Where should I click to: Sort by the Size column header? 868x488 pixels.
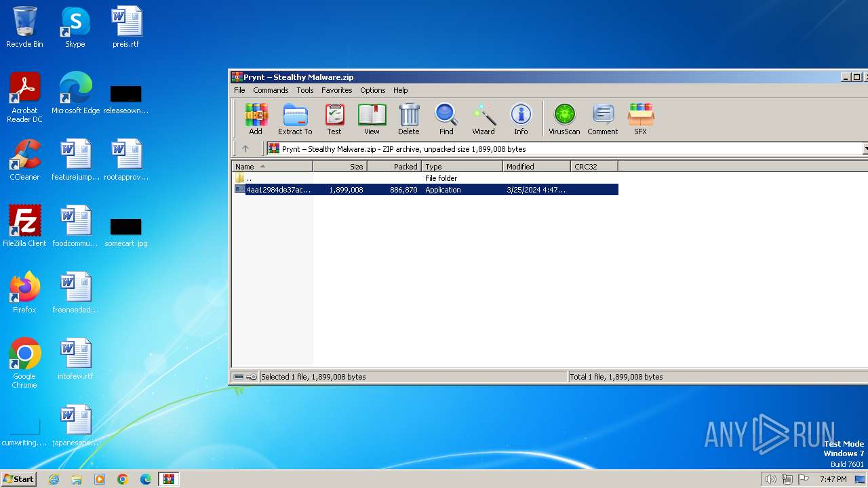(x=340, y=166)
